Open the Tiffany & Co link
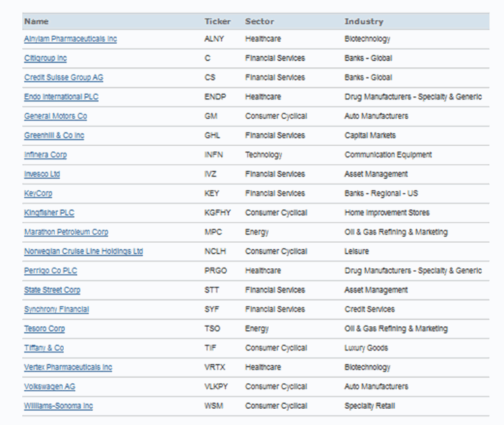 (44, 348)
